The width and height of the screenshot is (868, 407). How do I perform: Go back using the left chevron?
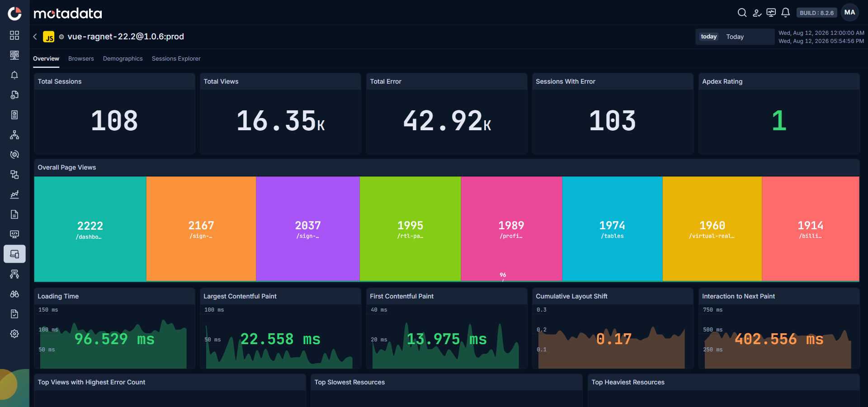coord(35,37)
